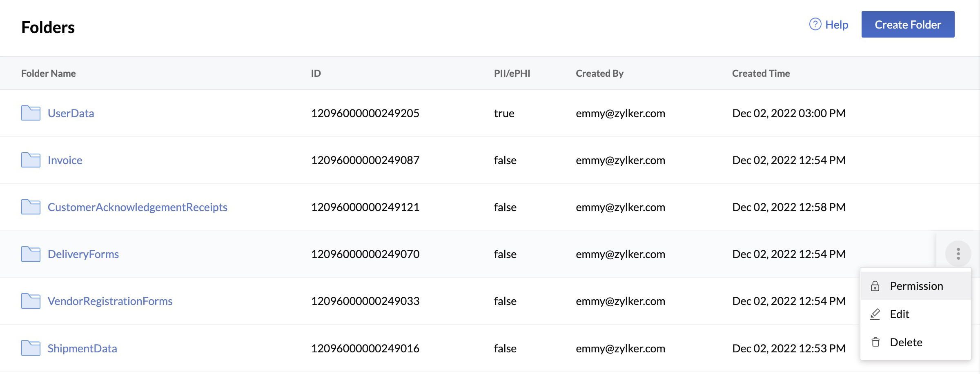Screen dimensions: 980x374
Task: Select Delete from the context menu
Action: pyautogui.click(x=906, y=342)
